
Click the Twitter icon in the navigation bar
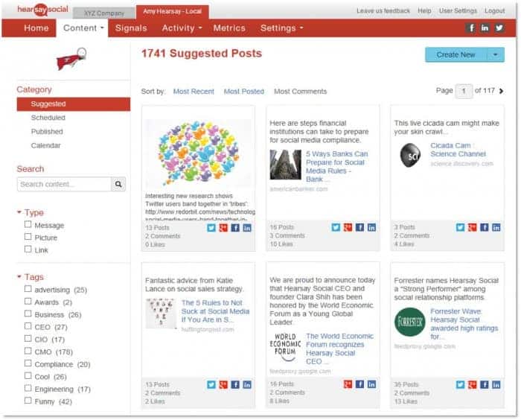point(499,28)
